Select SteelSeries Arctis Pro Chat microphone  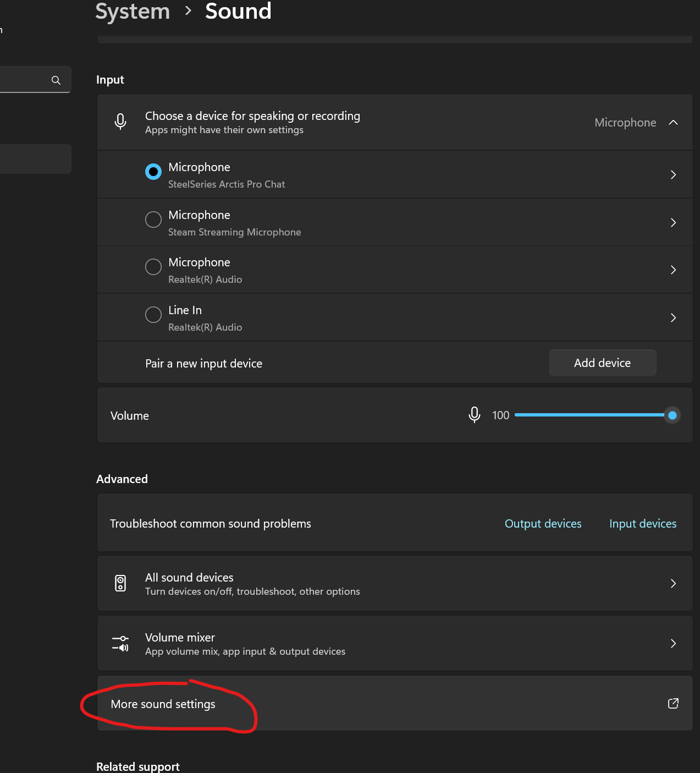click(153, 172)
